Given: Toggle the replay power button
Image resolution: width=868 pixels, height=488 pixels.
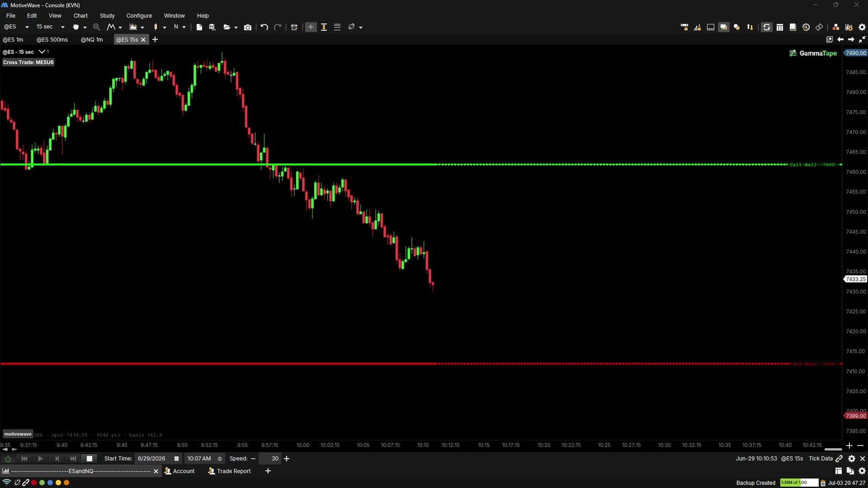Looking at the screenshot, I should coord(8,459).
